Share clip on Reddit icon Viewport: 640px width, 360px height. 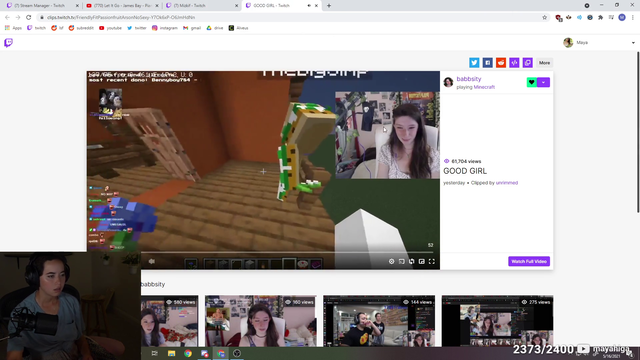tap(501, 62)
